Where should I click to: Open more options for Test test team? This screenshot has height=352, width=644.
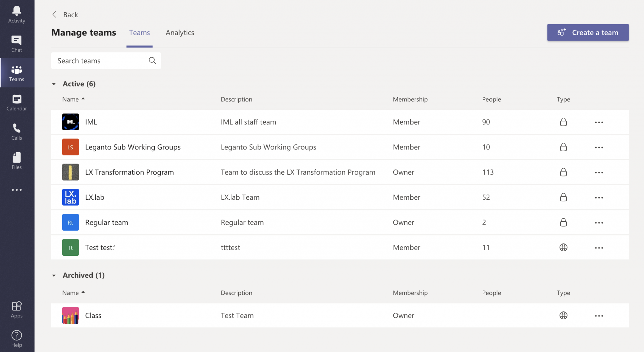[599, 248]
